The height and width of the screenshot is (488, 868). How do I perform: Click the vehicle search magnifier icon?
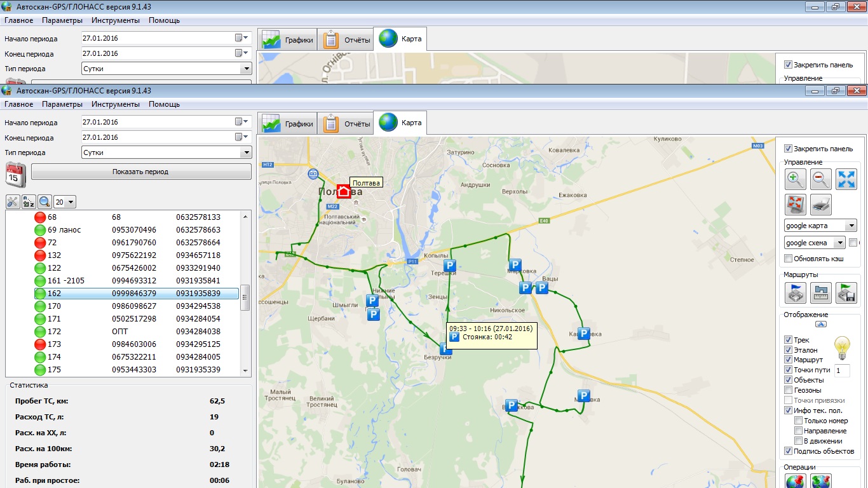pyautogui.click(x=44, y=202)
